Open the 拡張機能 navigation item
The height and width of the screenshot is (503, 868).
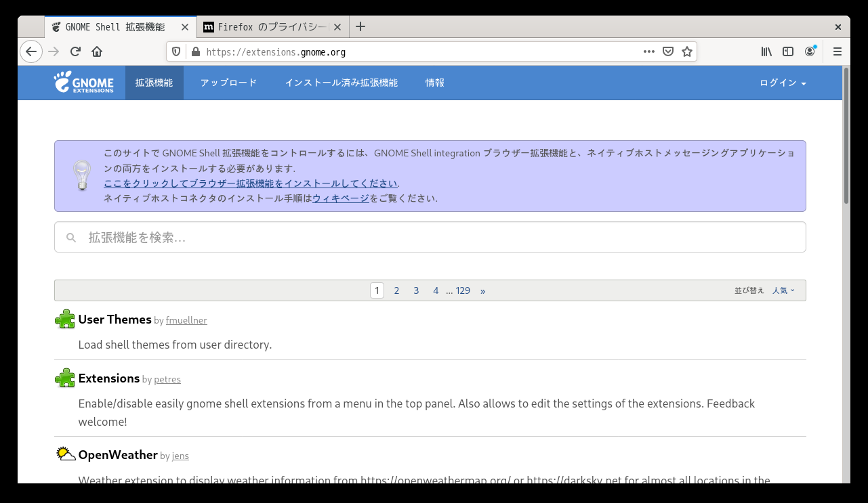154,83
